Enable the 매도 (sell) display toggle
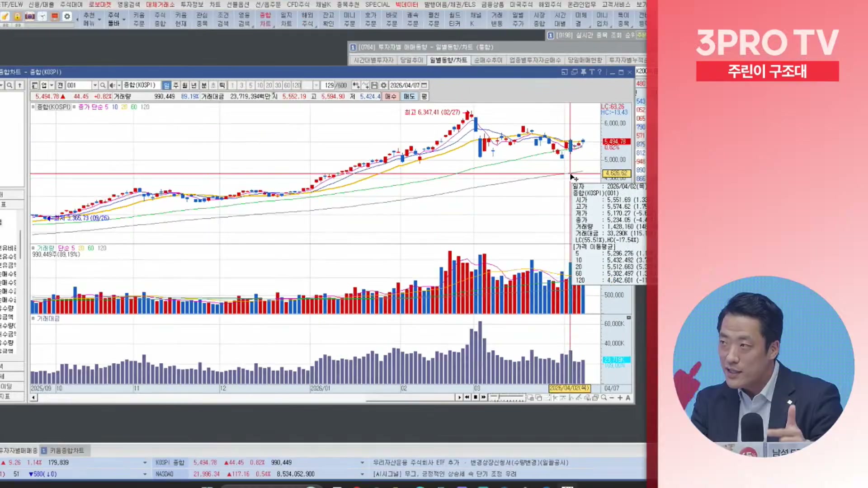The width and height of the screenshot is (868, 488). pyautogui.click(x=408, y=96)
